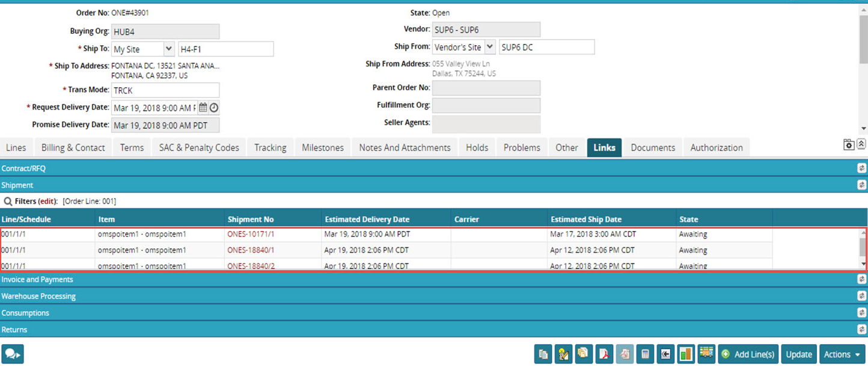Image resolution: width=868 pixels, height=367 pixels.
Task: Click the checklist edit pencil icon
Action: (x=563, y=354)
